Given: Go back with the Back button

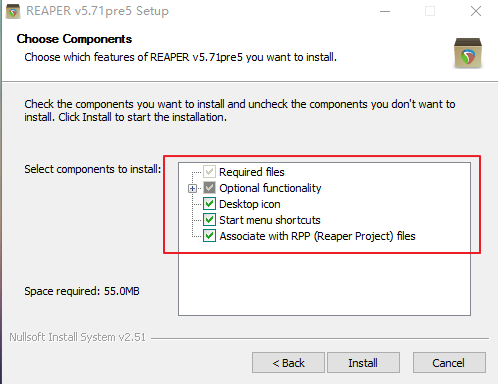Looking at the screenshot, I should coord(288,363).
